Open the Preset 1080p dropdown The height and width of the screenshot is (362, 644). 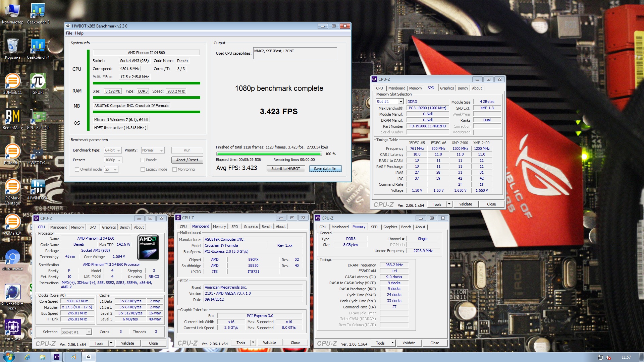113,160
